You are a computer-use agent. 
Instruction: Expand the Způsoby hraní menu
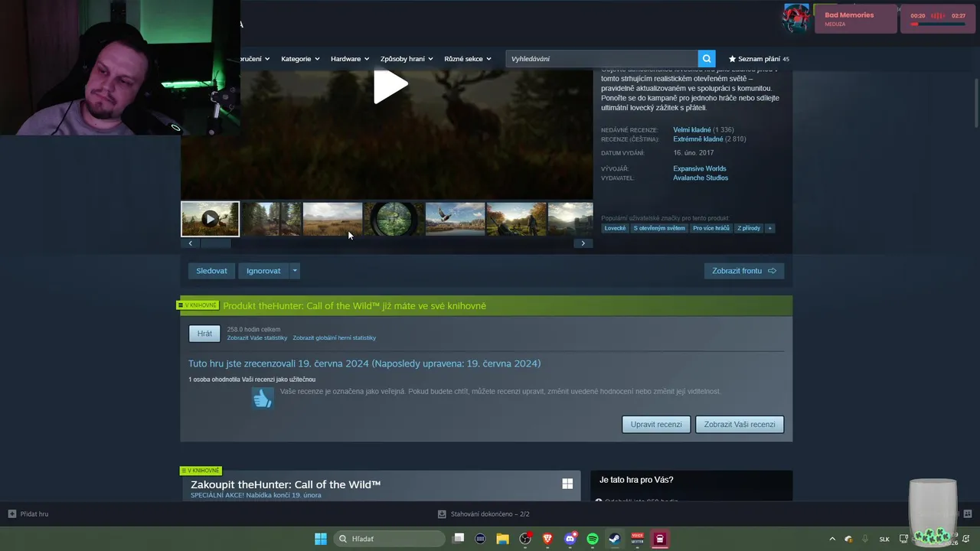coord(407,58)
